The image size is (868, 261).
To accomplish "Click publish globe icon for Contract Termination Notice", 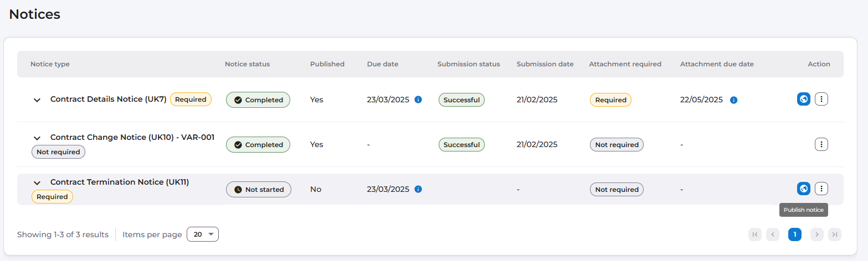I will [804, 189].
